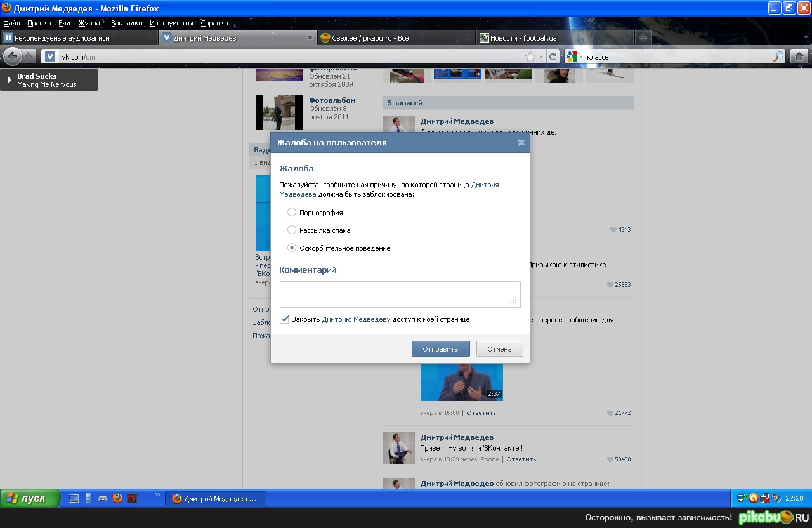Click inside the Комментарий text field
Viewport: 812px width, 528px height.
tap(400, 294)
